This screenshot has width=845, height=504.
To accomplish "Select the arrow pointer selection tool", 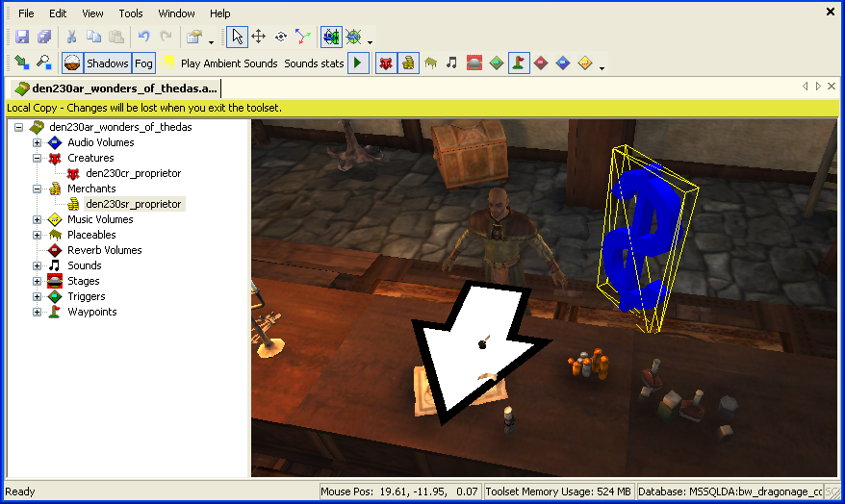I will (x=238, y=37).
